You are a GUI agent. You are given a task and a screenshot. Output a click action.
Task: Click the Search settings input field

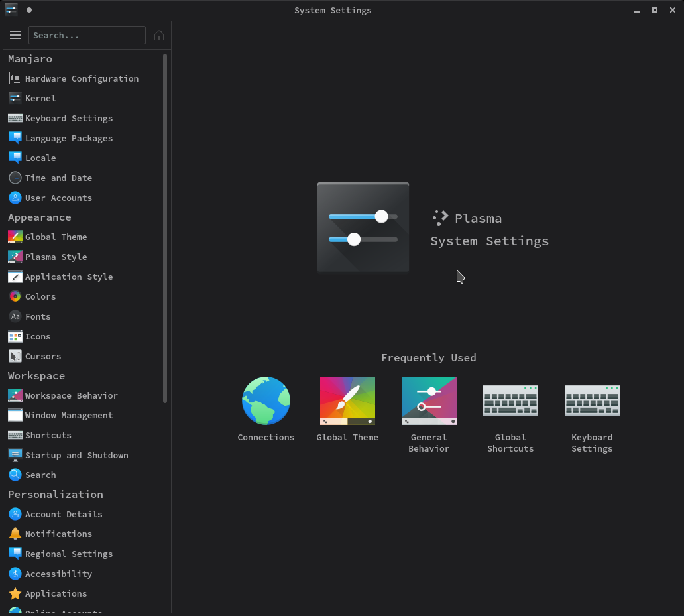pos(87,35)
